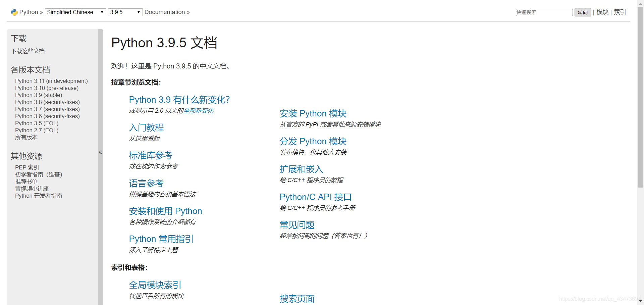Click description text 各种操作系统的介绍都有

point(163,222)
